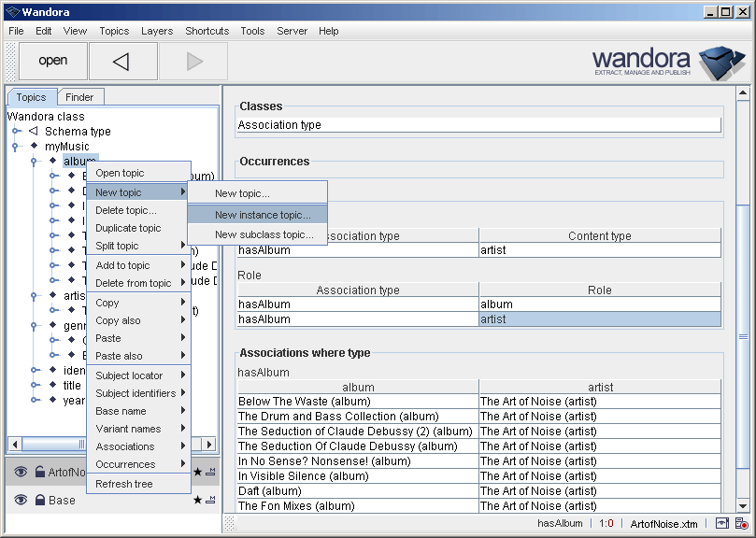Click ArtofNoise.xtm in the status bar
The height and width of the screenshot is (538, 756).
pos(664,523)
